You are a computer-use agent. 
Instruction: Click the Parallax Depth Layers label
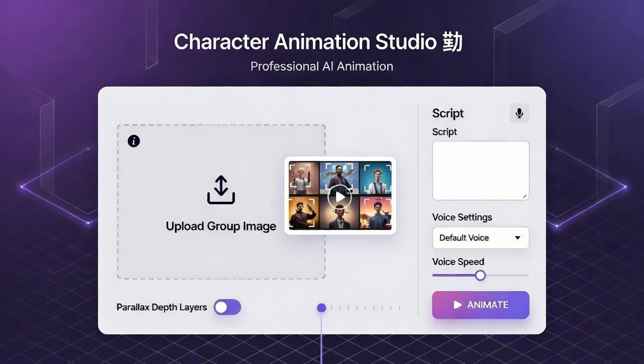tap(162, 307)
